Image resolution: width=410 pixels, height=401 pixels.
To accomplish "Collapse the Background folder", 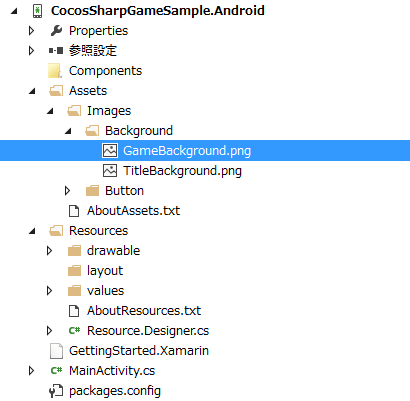I will click(68, 131).
